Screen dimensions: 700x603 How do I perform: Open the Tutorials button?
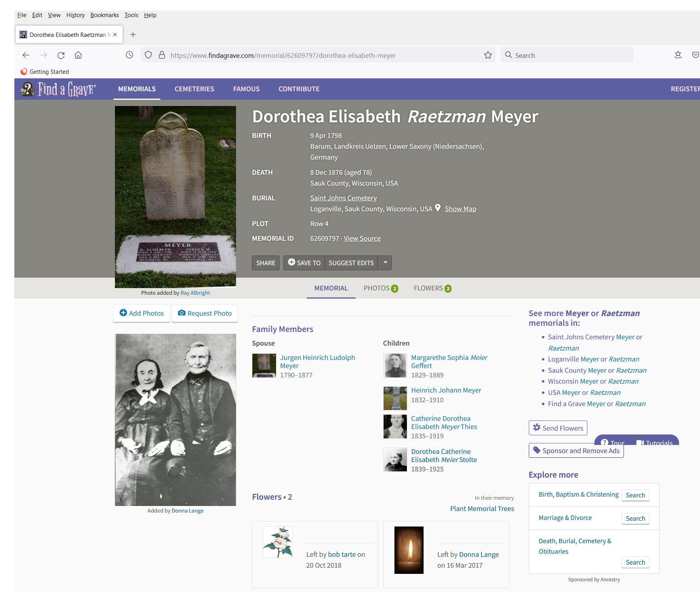point(655,442)
